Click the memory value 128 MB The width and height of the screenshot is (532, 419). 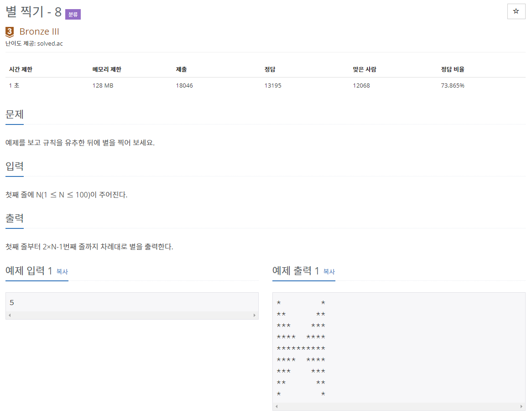[x=103, y=85]
